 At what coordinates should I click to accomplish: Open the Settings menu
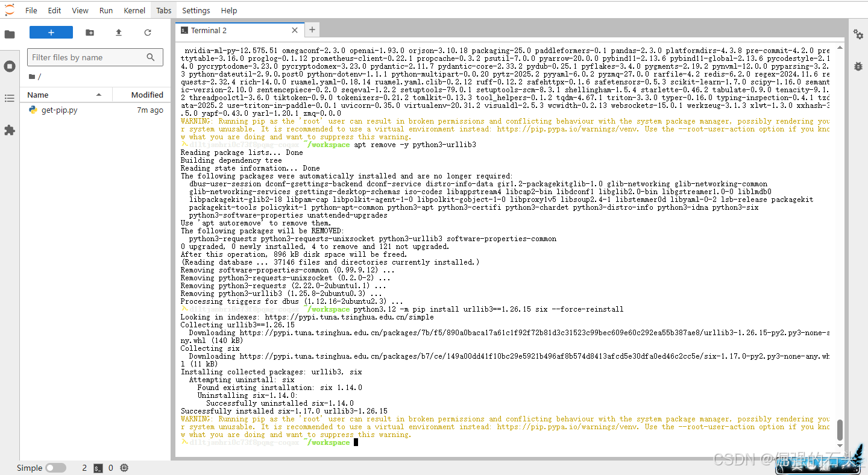(x=196, y=10)
